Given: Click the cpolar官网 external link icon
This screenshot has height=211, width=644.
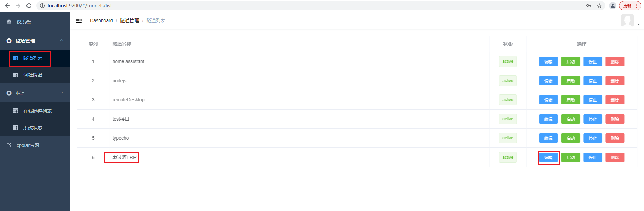Looking at the screenshot, I should coord(9,145).
